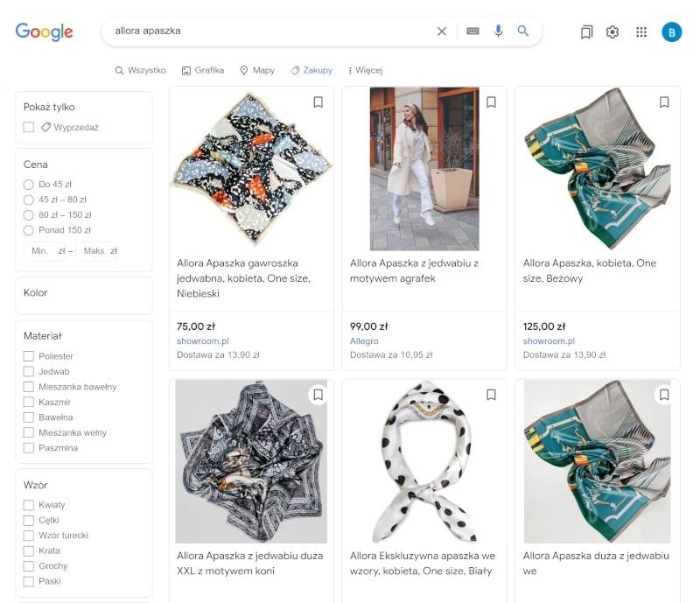Image resolution: width=700 pixels, height=603 pixels.
Task: Open the on-screen keyboard icon
Action: point(472,31)
